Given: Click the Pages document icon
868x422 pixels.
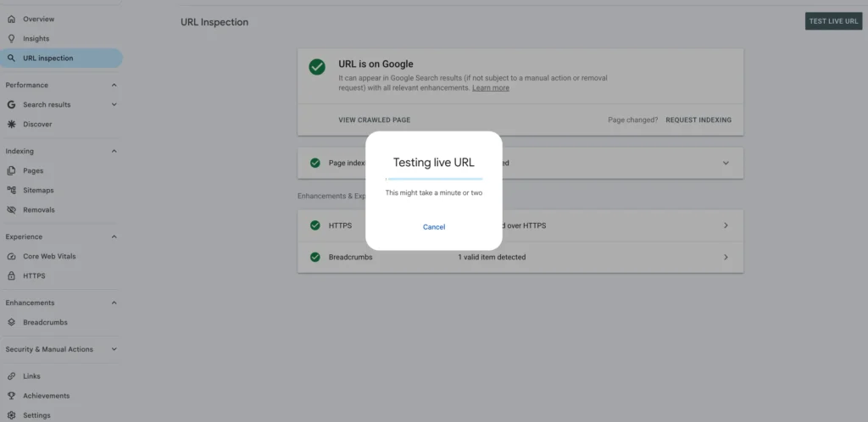Looking at the screenshot, I should (11, 170).
